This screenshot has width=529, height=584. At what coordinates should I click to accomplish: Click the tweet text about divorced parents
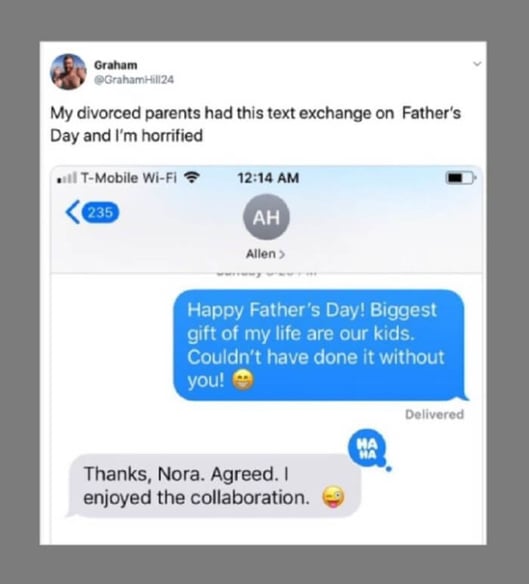click(x=256, y=124)
